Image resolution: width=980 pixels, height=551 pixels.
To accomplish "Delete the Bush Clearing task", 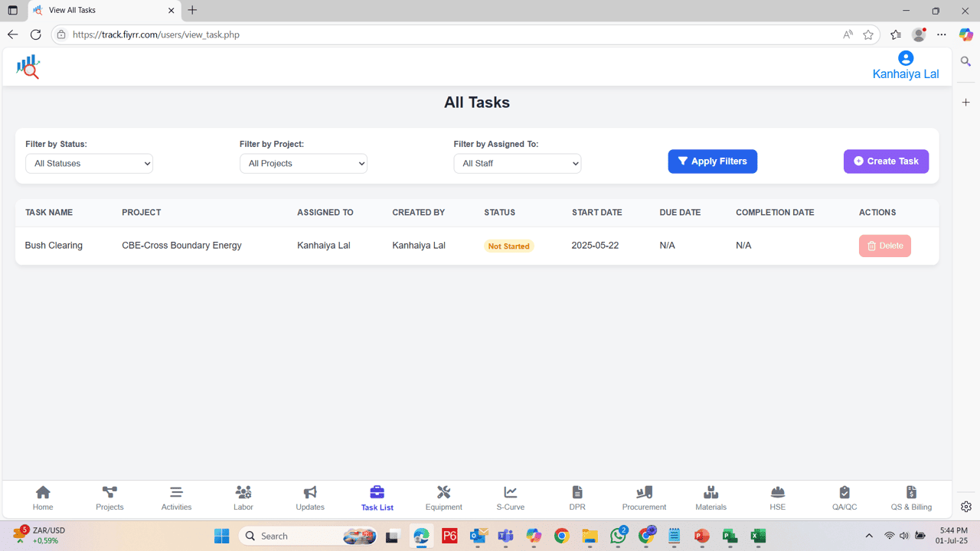I will tap(884, 245).
